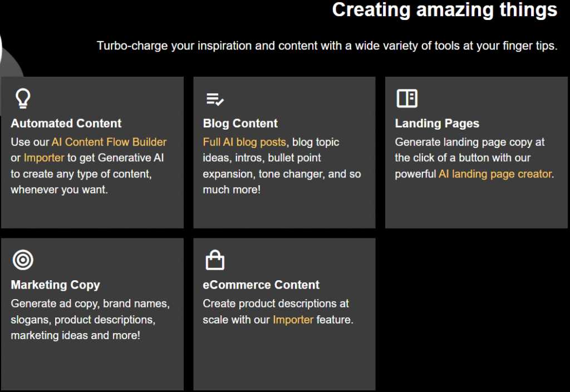This screenshot has height=392, width=570.
Task: Click the text 'Generate landing page copy at'
Action: (x=470, y=142)
